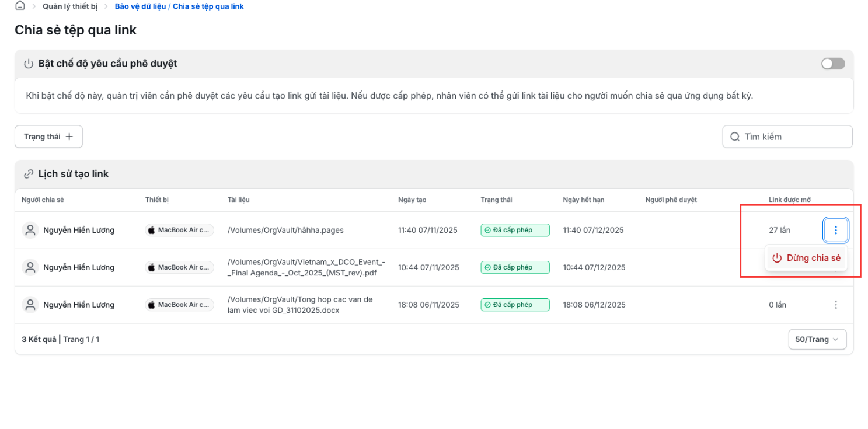The width and height of the screenshot is (868, 429).
Task: Click Đã cấp phép status badge for hâhha.pages
Action: coord(515,230)
